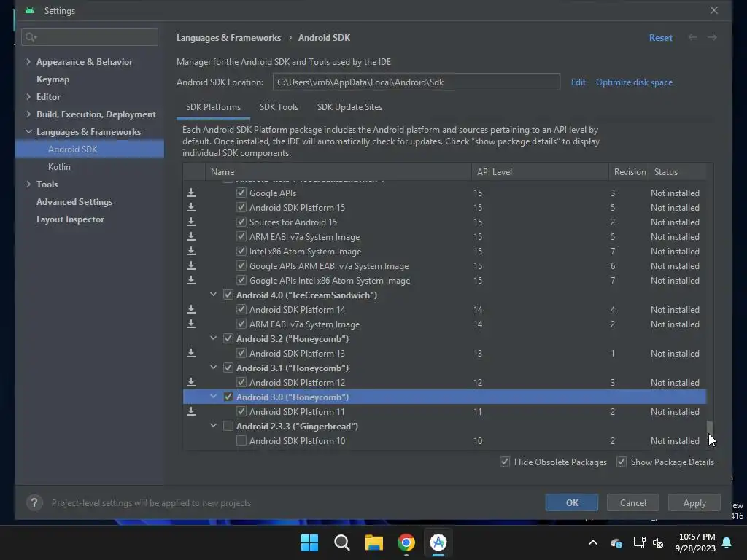The image size is (747, 560).
Task: Click download icon for Intel x86 Atom System Image
Action: click(191, 251)
